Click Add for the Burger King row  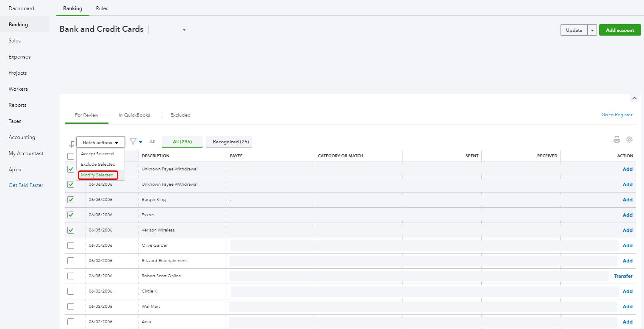pos(627,200)
